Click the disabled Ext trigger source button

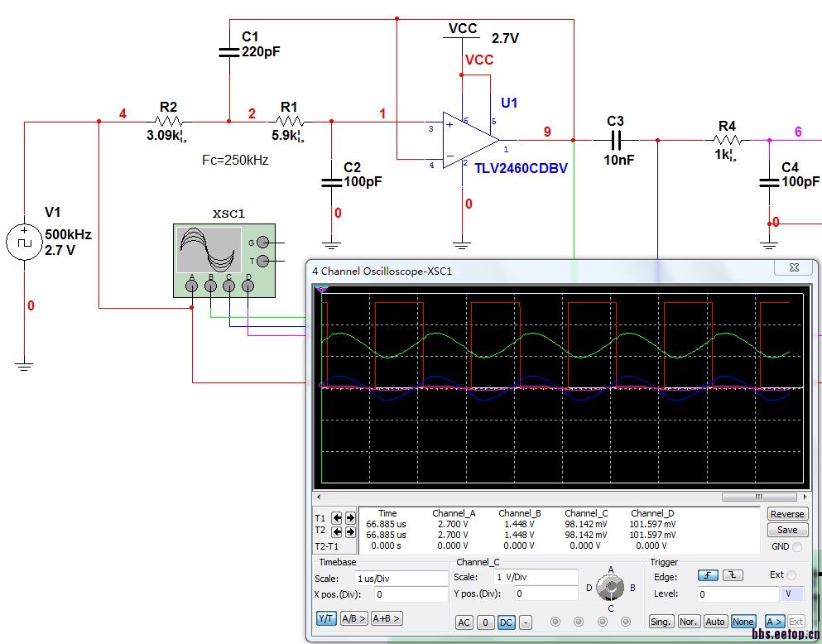796,622
